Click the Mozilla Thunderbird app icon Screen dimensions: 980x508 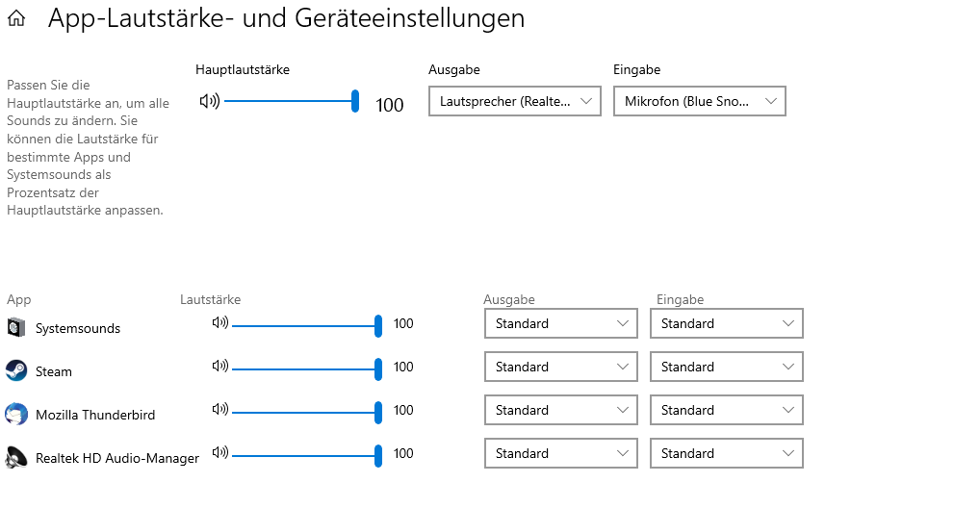(16, 415)
